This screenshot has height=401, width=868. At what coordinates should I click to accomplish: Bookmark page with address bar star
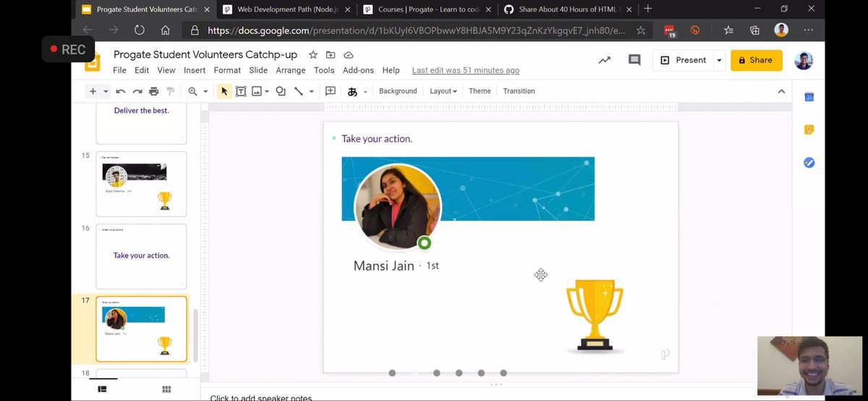tap(641, 30)
